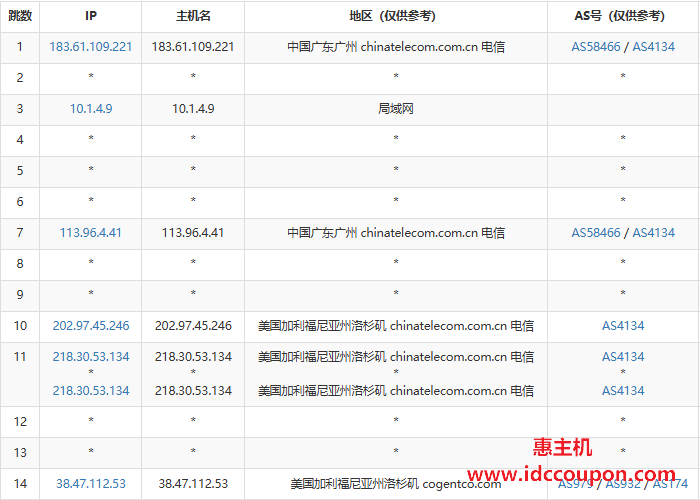Click hop number 9 cell

pos(20,295)
